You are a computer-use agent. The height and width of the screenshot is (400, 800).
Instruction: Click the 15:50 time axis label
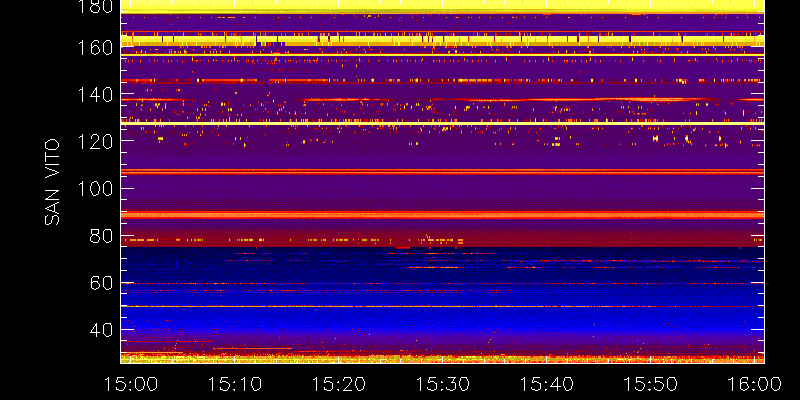point(652,384)
